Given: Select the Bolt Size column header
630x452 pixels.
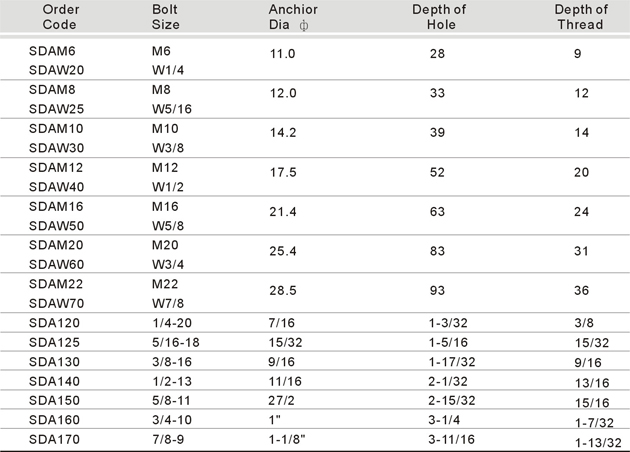Looking at the screenshot, I should coord(166,17).
